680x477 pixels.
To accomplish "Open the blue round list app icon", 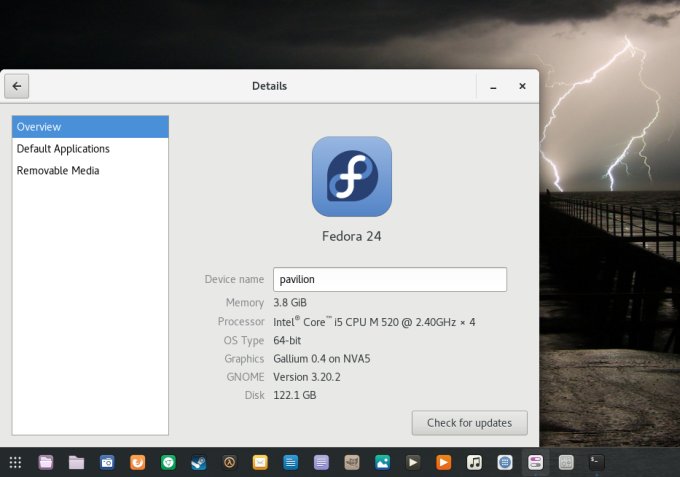I will pyautogui.click(x=505, y=462).
